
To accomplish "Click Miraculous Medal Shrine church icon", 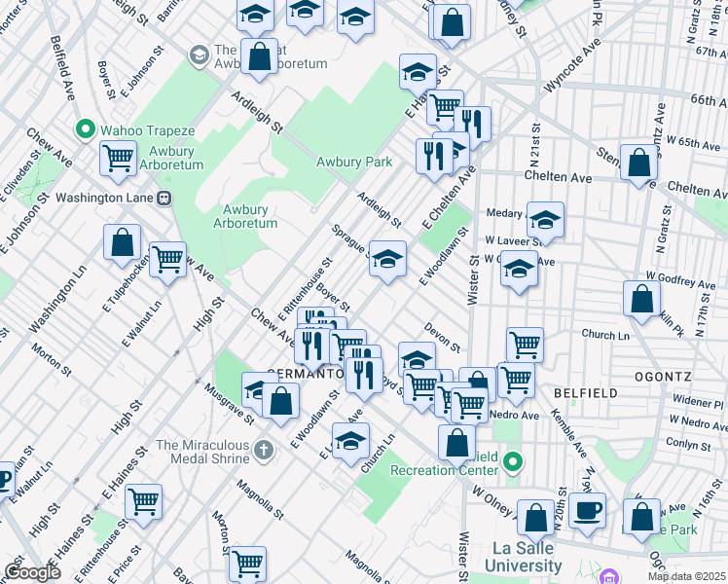I will [264, 451].
